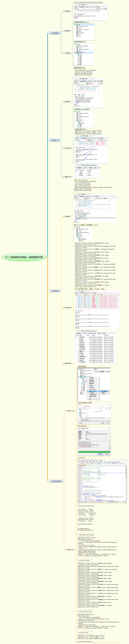Image resolution: width=129 pixels, height=644 pixels.
Task: Click the '3.2 添加商品记录' sub-node
Action: pyautogui.click(x=67, y=307)
